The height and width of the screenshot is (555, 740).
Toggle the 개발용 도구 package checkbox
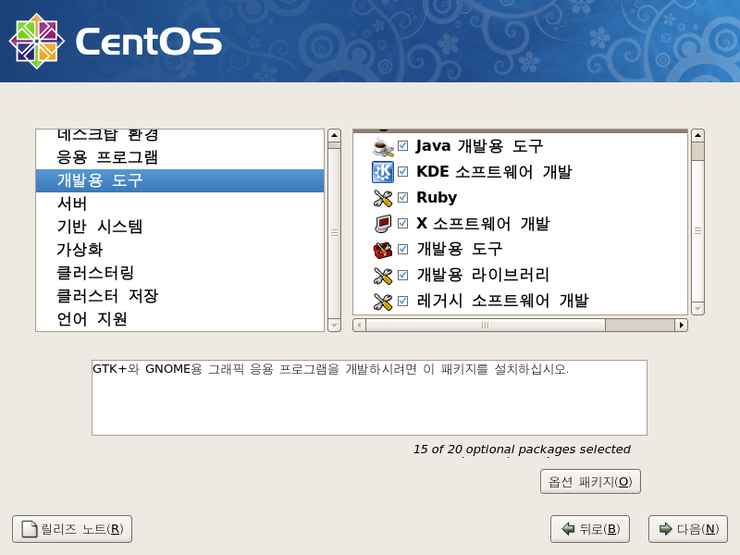(x=403, y=249)
